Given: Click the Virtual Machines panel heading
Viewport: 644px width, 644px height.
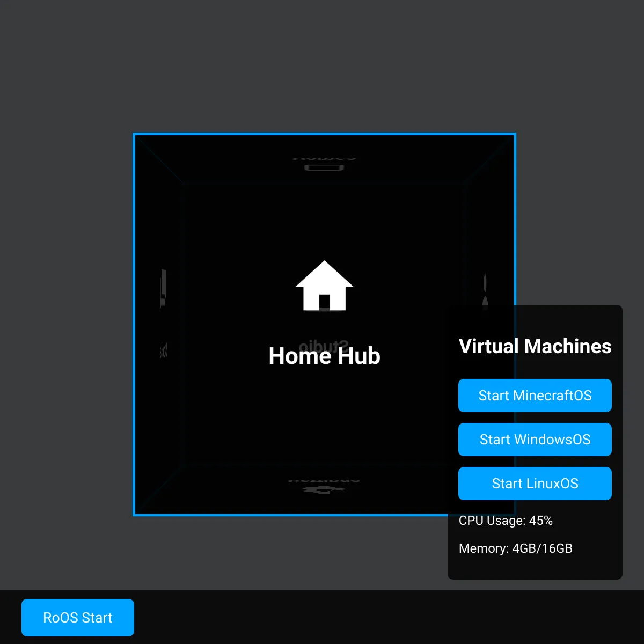Looking at the screenshot, I should 535,346.
